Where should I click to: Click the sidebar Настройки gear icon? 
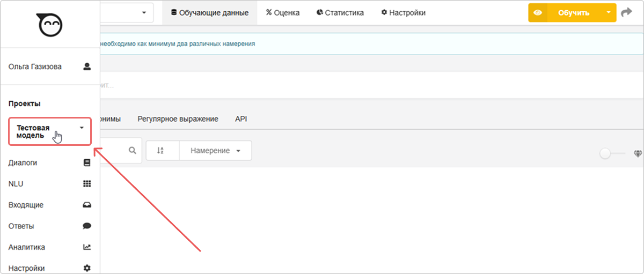87,268
